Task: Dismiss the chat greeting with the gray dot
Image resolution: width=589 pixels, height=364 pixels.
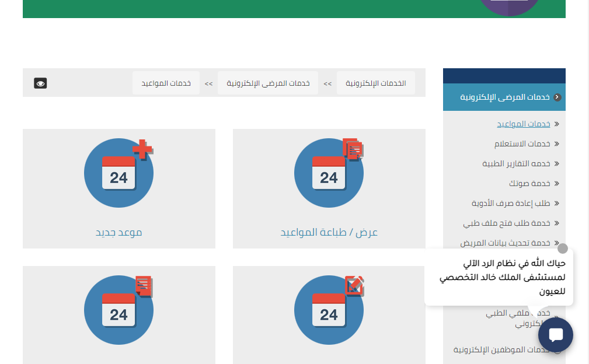Action: click(563, 249)
